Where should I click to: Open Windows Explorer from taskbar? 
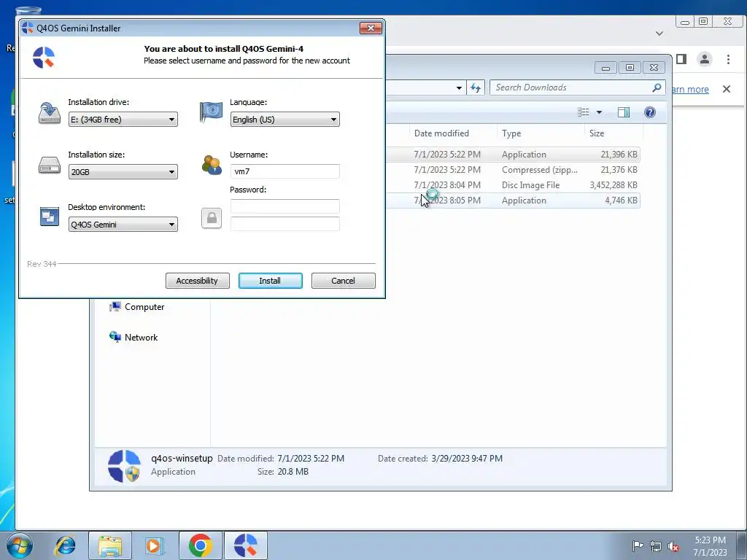pos(110,545)
